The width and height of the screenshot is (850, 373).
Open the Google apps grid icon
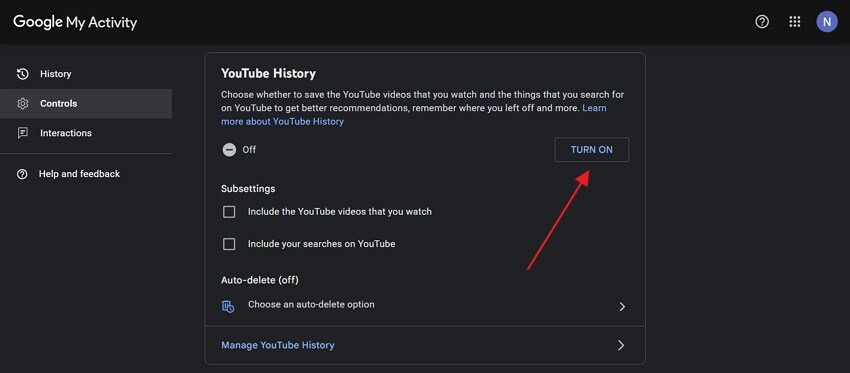pos(795,22)
